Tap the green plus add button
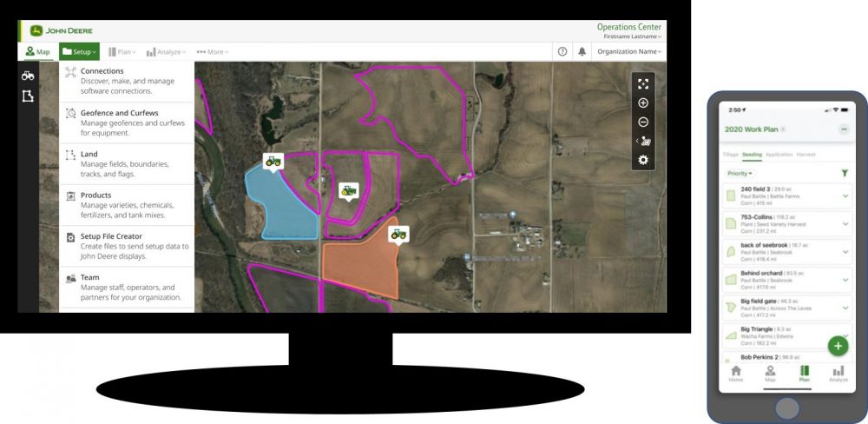Image resolution: width=868 pixels, height=424 pixels. [838, 346]
